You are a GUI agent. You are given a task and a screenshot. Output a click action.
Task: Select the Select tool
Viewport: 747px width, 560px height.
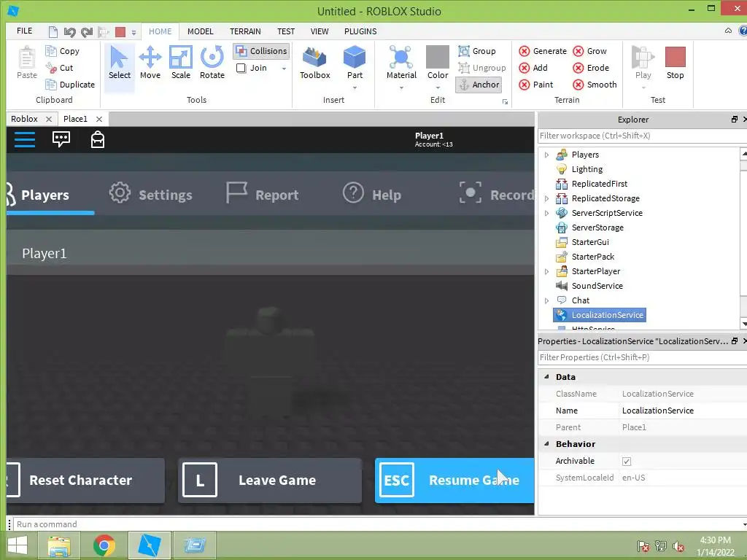point(119,63)
